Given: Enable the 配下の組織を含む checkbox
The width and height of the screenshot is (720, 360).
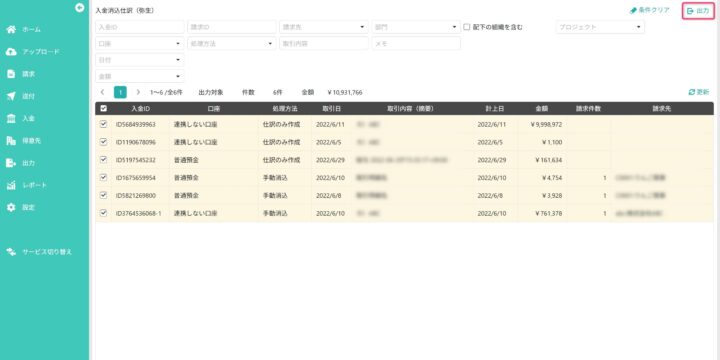Looking at the screenshot, I should click(x=467, y=27).
